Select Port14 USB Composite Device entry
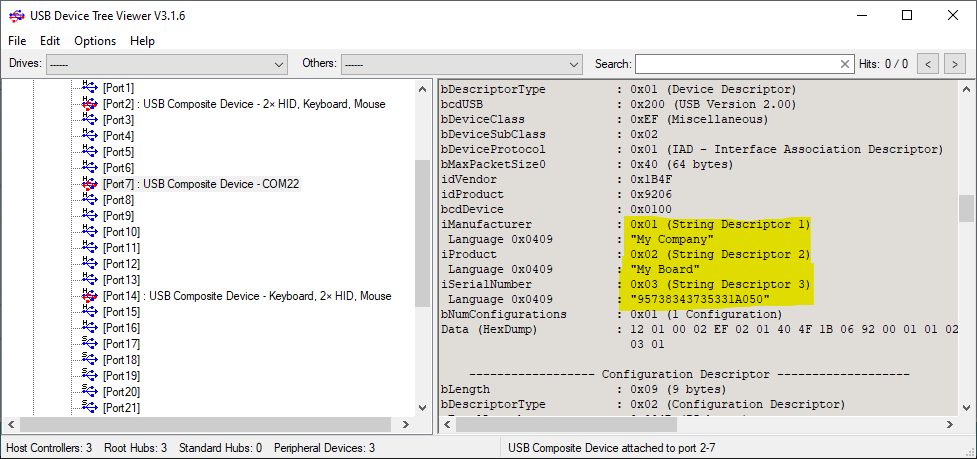 (x=247, y=296)
